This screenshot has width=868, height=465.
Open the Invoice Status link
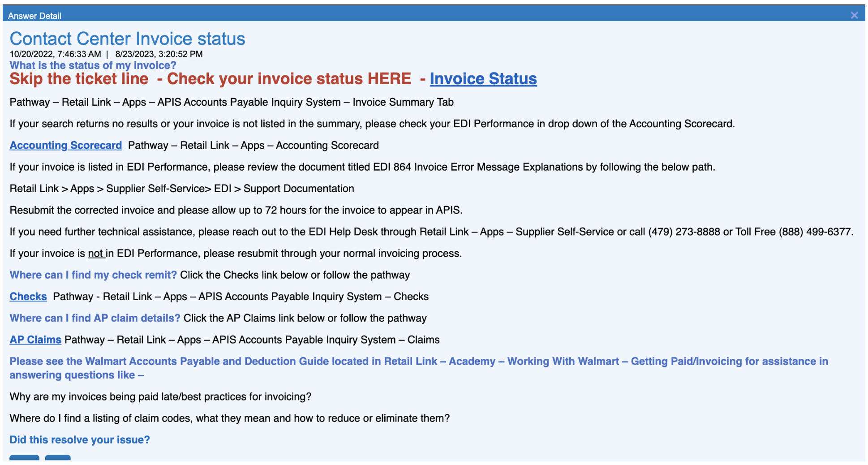(x=483, y=79)
